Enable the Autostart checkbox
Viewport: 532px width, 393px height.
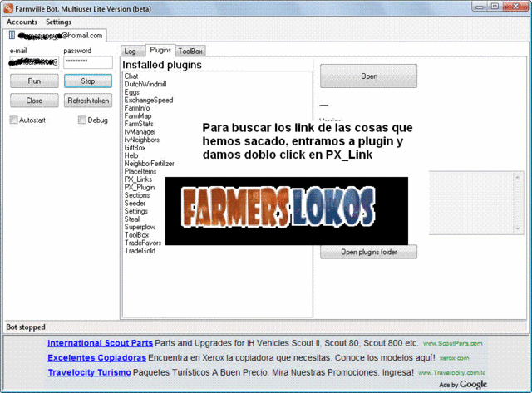[x=13, y=120]
